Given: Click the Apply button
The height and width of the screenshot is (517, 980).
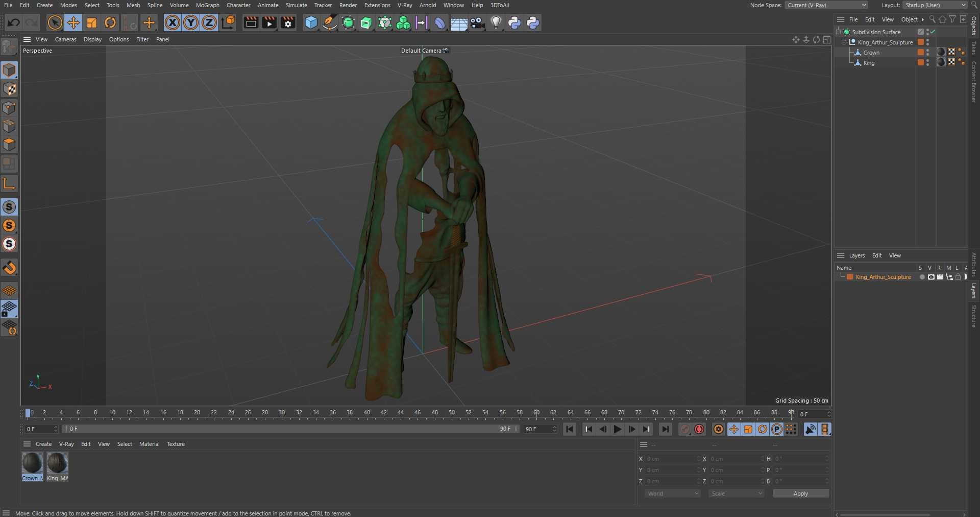Looking at the screenshot, I should pos(800,494).
